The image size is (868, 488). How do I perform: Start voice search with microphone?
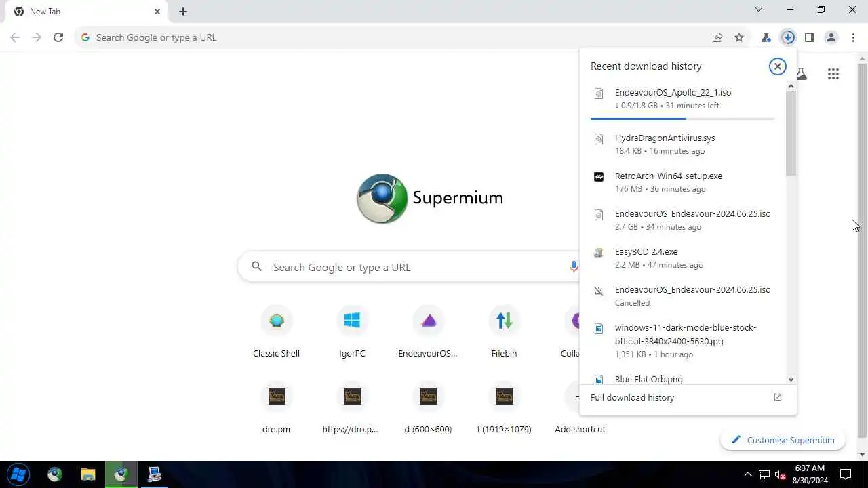click(574, 267)
